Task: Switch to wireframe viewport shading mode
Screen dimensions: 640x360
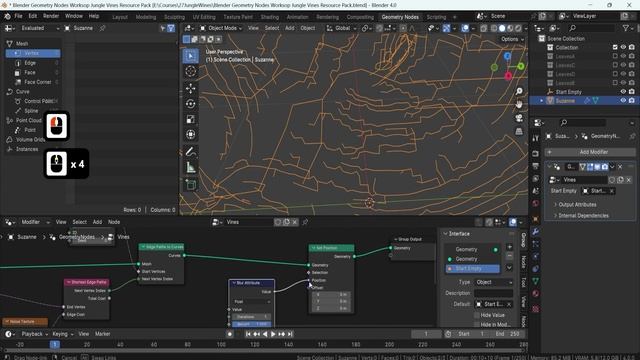Action: 494,28
